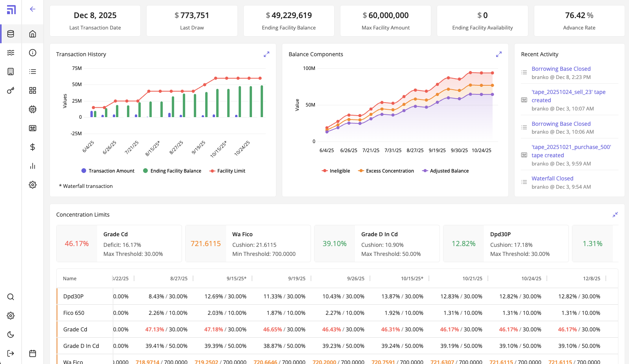The image size is (629, 364).
Task: Open the Waterfall Closed activity link
Action: click(x=552, y=178)
